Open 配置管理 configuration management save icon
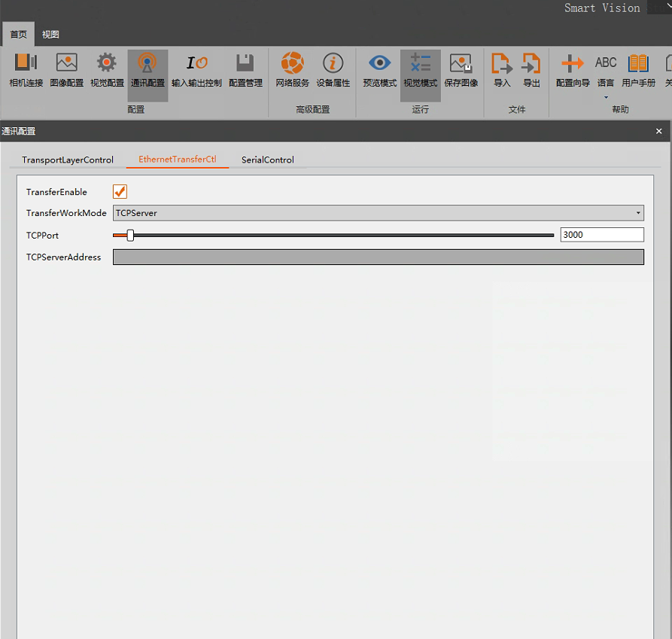This screenshot has height=639, width=672. [245, 71]
